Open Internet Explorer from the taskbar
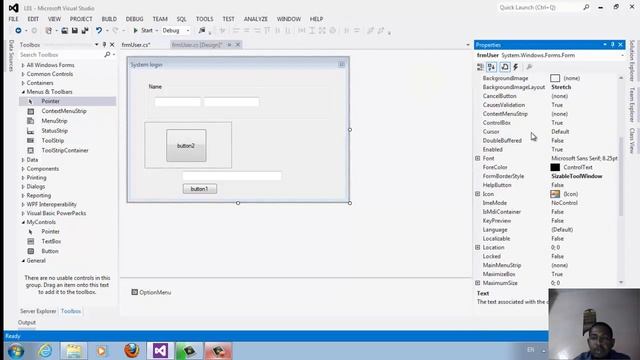640x360 pixels. coord(45,351)
